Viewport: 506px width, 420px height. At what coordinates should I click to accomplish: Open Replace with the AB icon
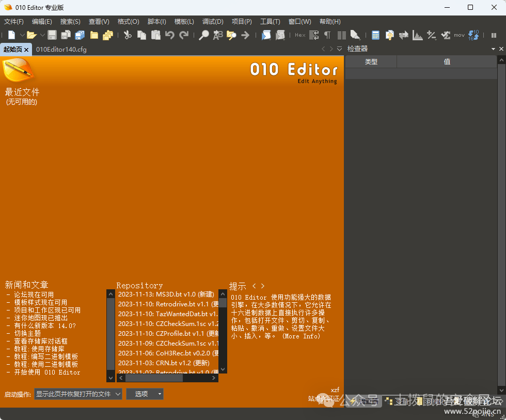click(218, 35)
